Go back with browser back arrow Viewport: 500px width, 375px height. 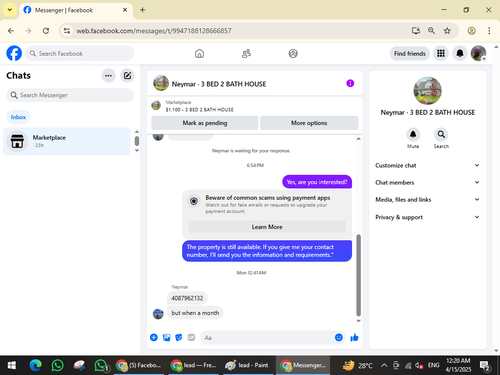[x=11, y=31]
